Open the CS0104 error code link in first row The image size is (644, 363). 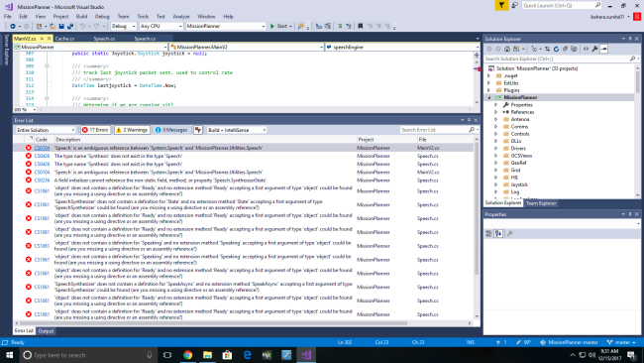tap(42, 148)
